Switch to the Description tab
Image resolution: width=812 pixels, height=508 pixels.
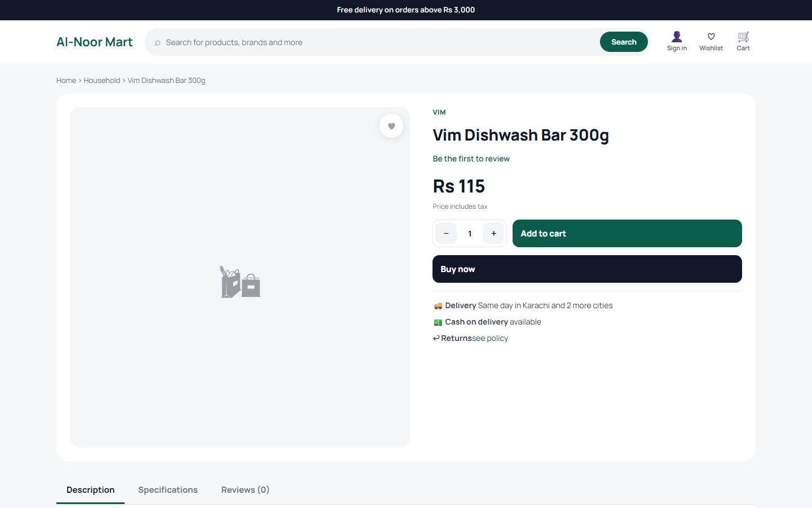(90, 489)
